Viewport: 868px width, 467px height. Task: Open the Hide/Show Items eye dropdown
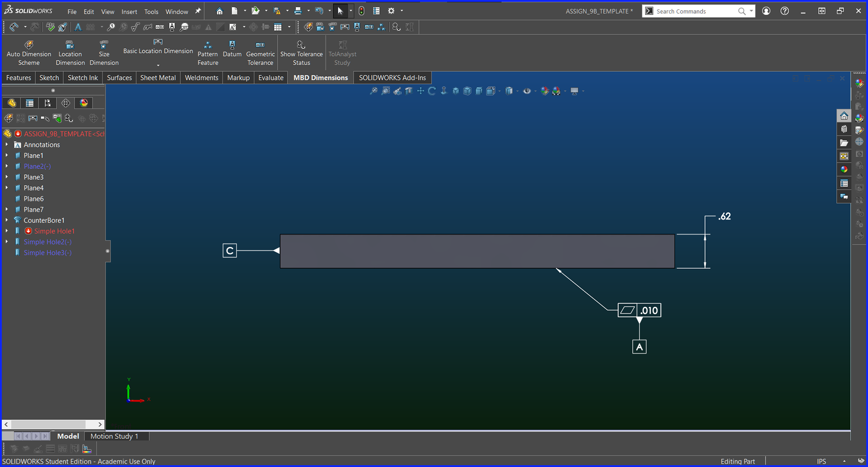click(536, 91)
